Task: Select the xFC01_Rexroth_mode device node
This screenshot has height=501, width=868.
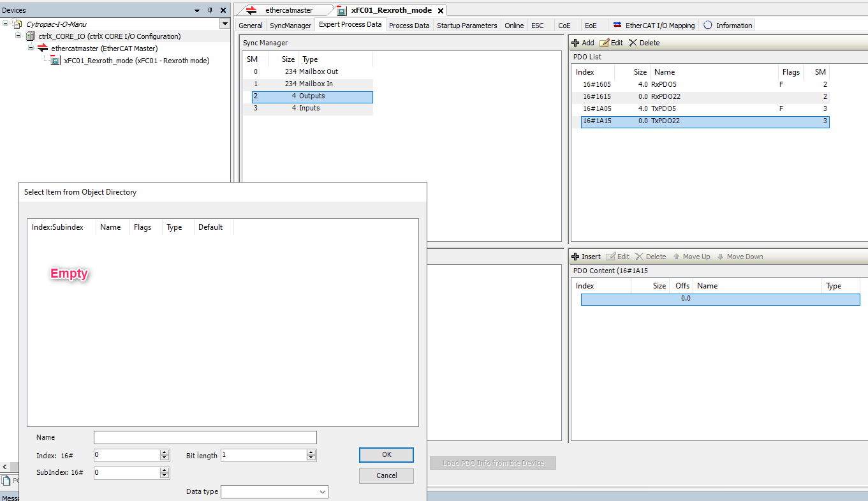Action: pos(136,61)
